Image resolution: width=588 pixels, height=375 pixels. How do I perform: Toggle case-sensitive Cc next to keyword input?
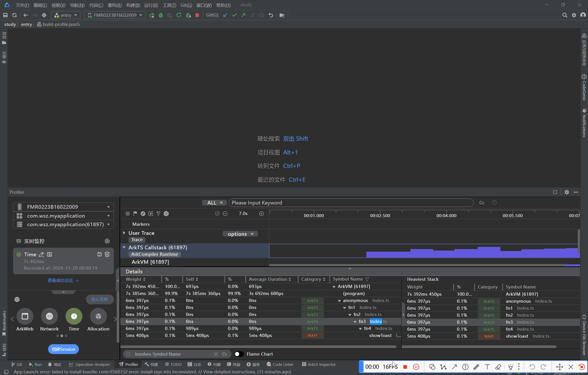point(482,203)
